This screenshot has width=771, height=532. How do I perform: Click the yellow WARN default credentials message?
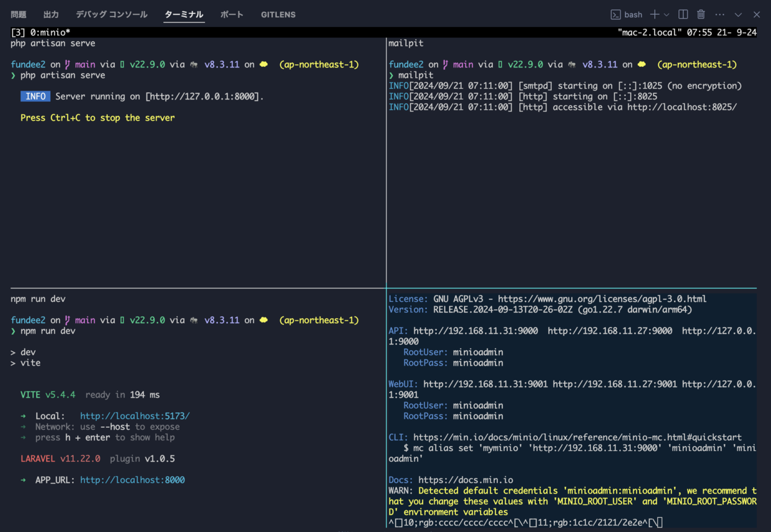572,501
